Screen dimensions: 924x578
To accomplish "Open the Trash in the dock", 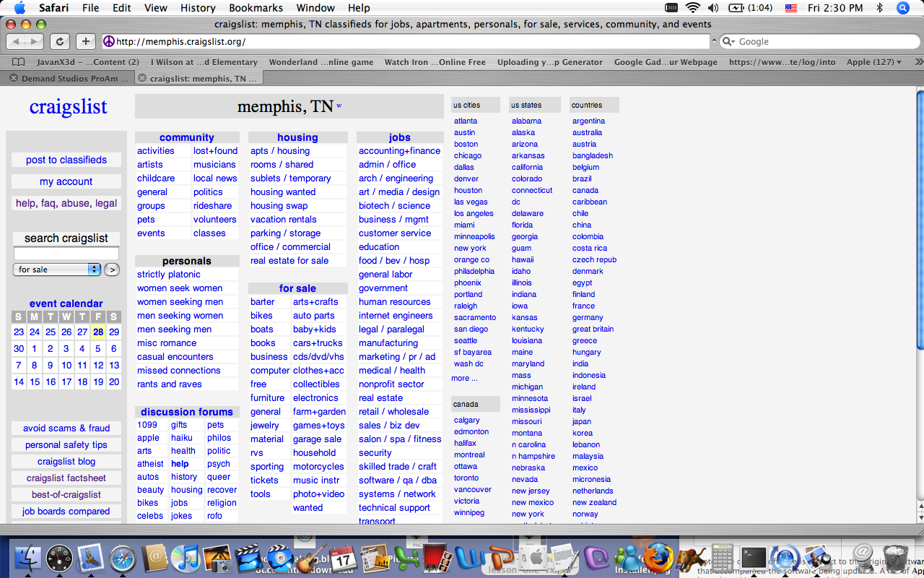I will point(895,558).
